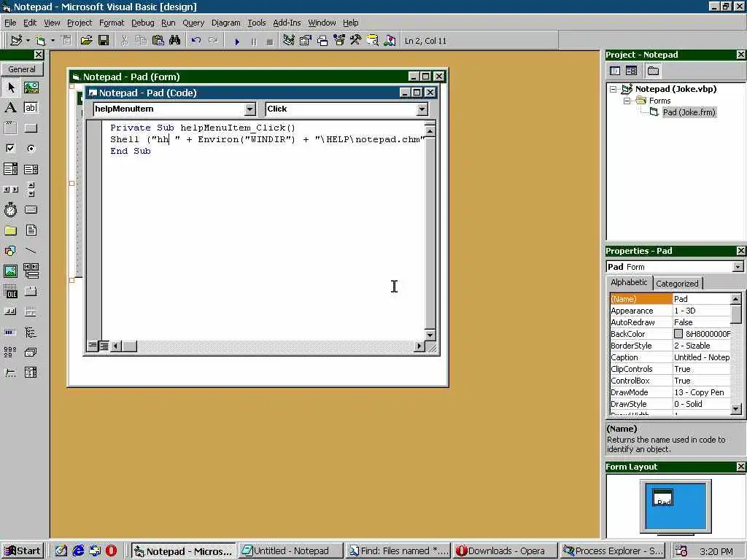Select the TextBox control tool
This screenshot has height=560, width=747.
tap(31, 108)
